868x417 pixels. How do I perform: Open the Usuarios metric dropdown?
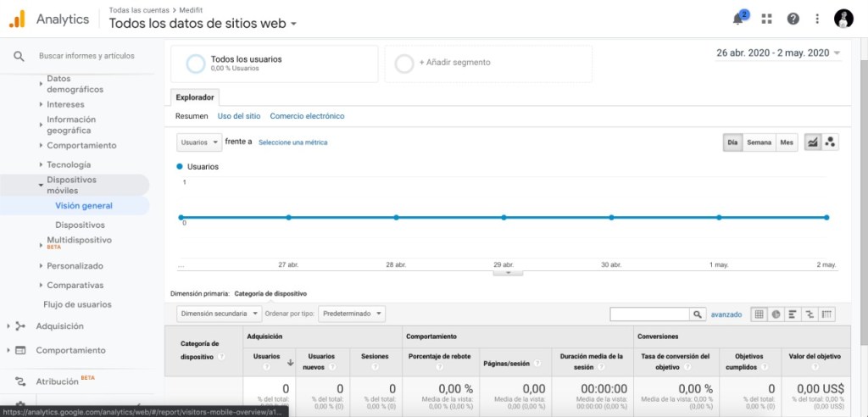point(199,142)
